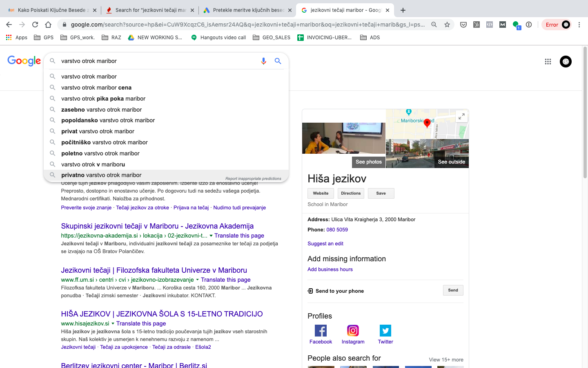Click the Google logo
Image resolution: width=588 pixels, height=368 pixels.
(x=24, y=61)
